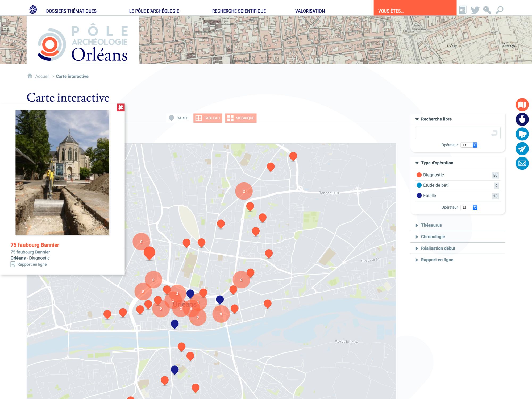The width and height of the screenshot is (532, 399).
Task: Expand the Thésaurus section
Action: (431, 225)
